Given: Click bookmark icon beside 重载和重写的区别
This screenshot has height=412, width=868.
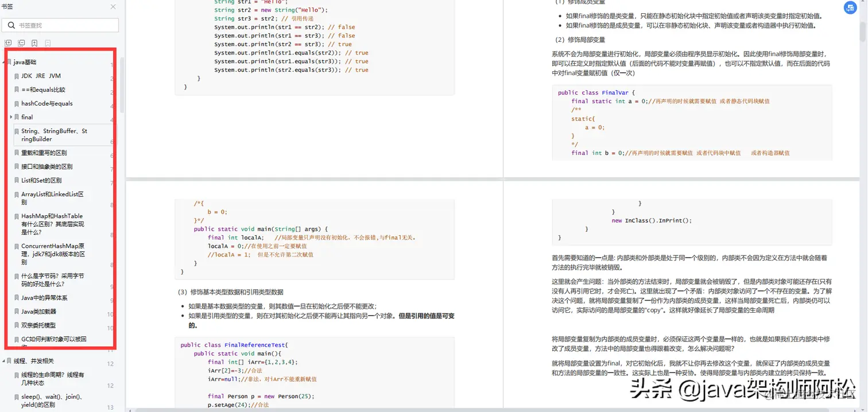Looking at the screenshot, I should tap(17, 153).
